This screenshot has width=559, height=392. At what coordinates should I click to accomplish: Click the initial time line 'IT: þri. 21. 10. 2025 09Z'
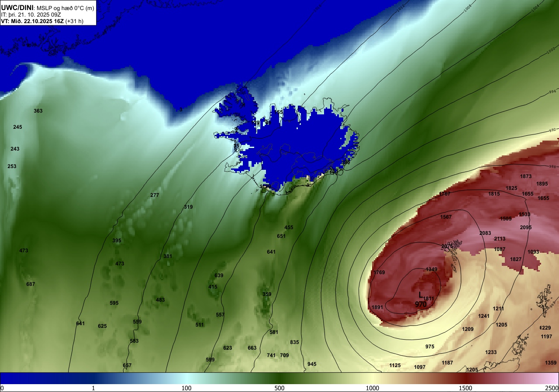(31, 14)
